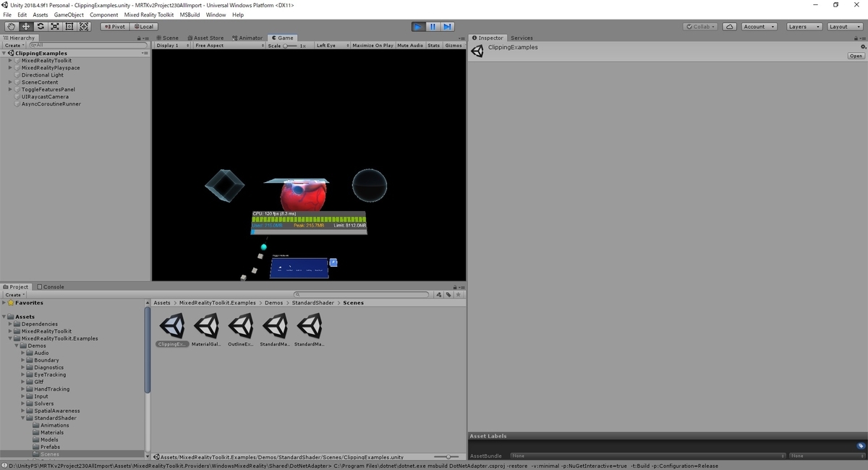Viewport: 868px width, 470px height.
Task: Toggle Maximize On Play
Action: (373, 46)
